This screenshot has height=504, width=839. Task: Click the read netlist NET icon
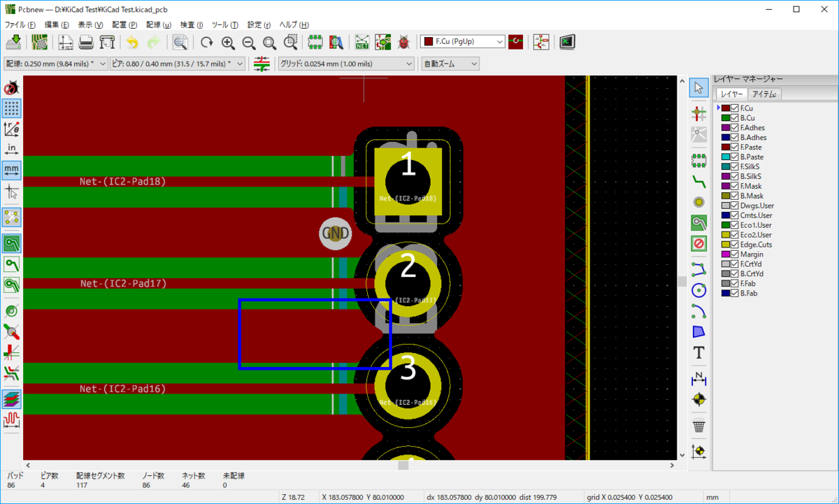click(362, 42)
